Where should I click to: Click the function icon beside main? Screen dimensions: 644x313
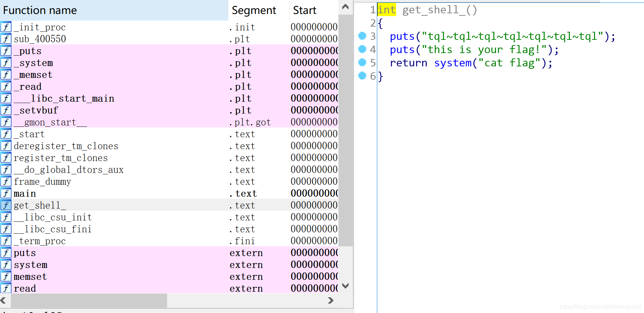pyautogui.click(x=6, y=193)
